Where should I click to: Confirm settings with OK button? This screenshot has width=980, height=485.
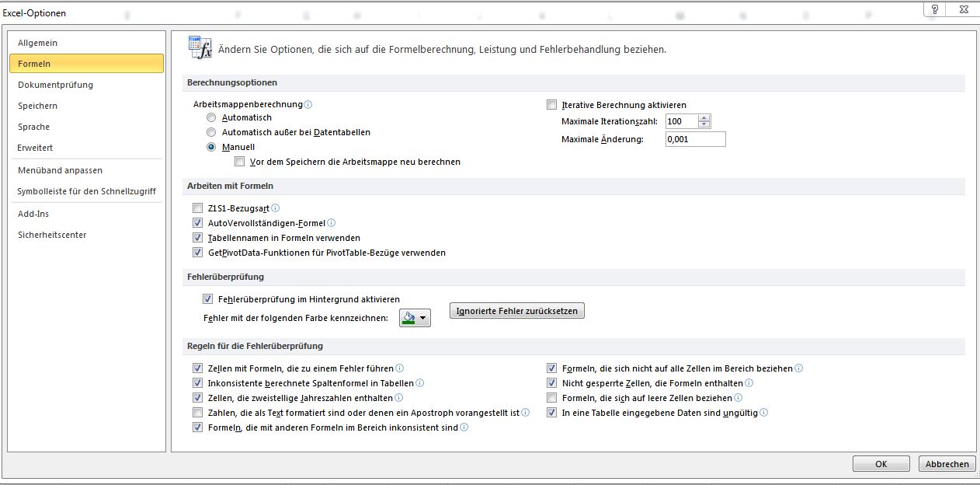coord(881,464)
